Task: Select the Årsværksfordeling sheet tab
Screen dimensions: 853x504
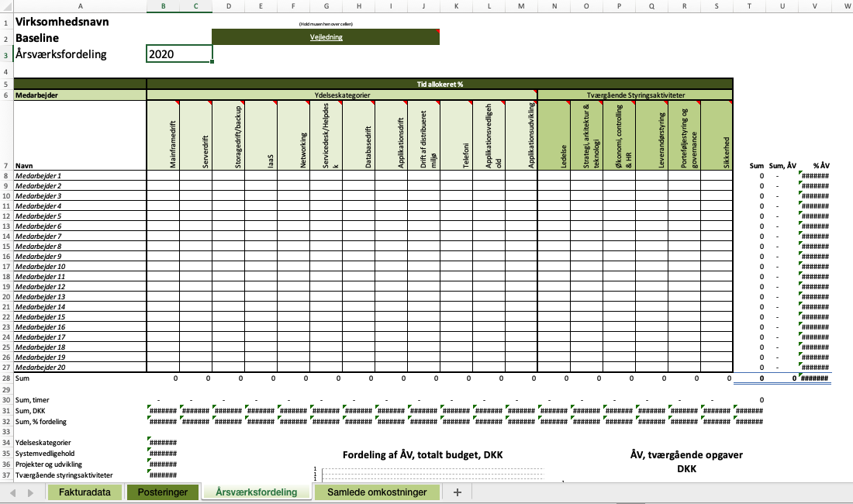Action: click(x=256, y=492)
